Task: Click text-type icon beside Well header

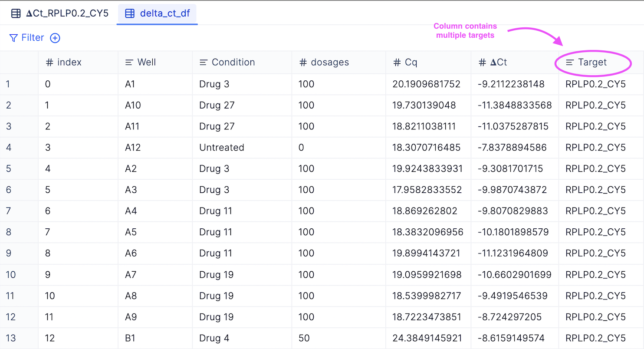Action: point(129,63)
